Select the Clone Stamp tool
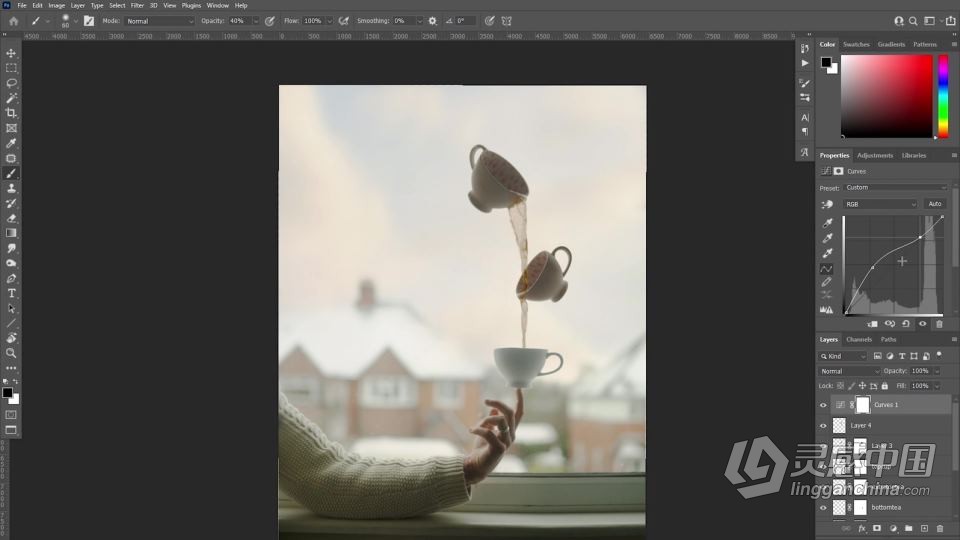 11,188
